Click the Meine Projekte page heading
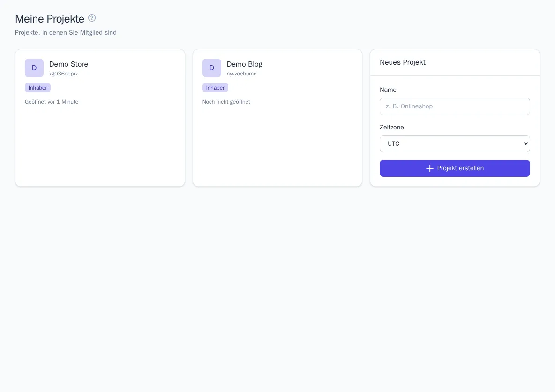 (x=50, y=19)
